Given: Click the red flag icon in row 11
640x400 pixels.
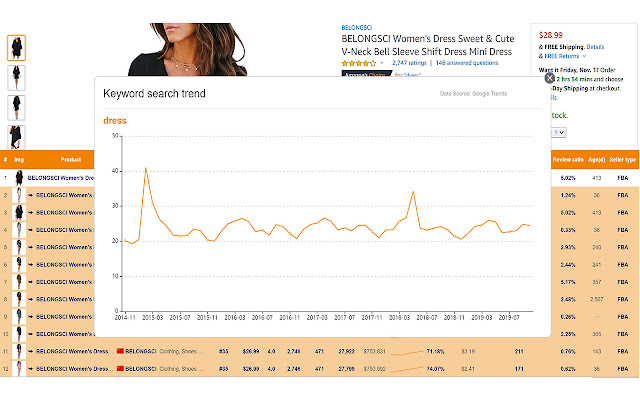Looking at the screenshot, I should (120, 351).
